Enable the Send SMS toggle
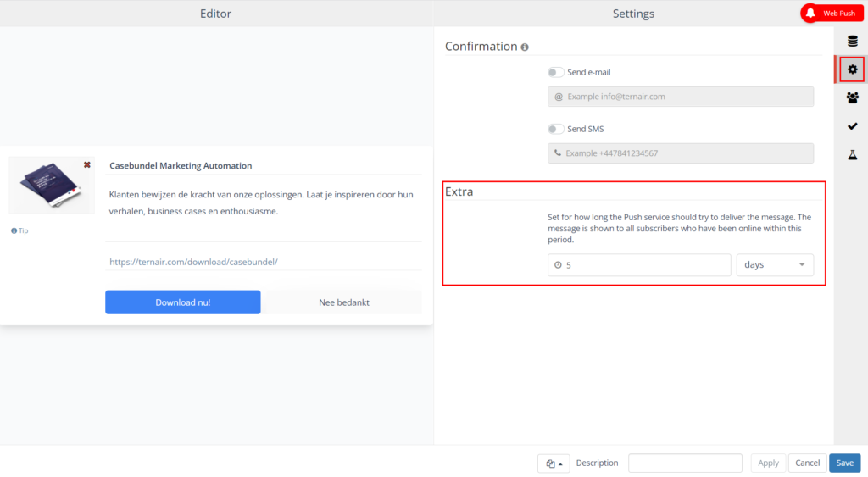 (555, 130)
